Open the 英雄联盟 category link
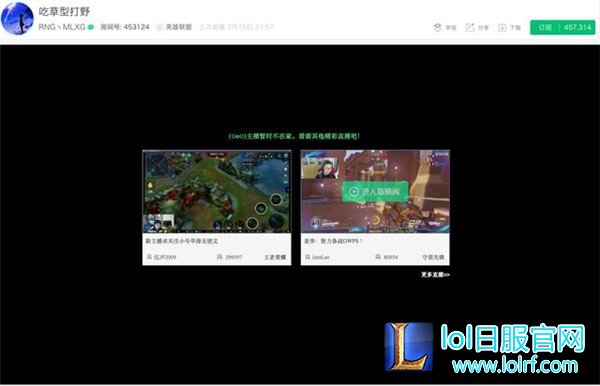This screenshot has height=386, width=600. [178, 27]
